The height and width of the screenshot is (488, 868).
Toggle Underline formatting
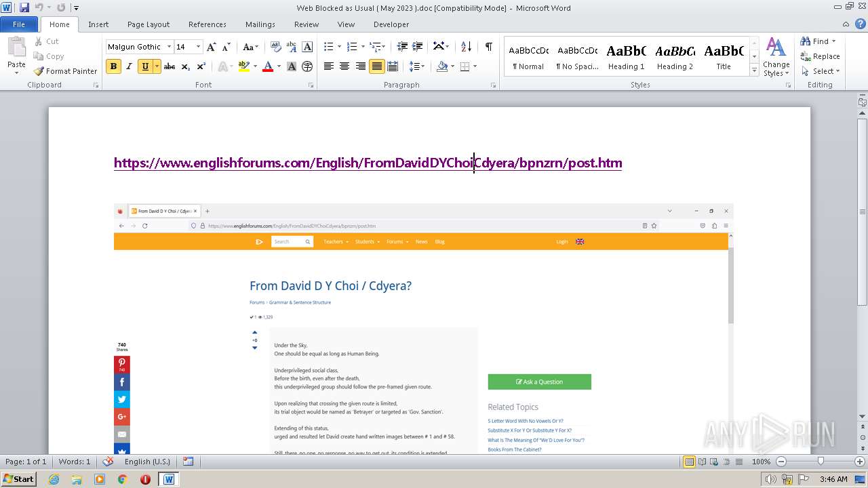[x=145, y=66]
